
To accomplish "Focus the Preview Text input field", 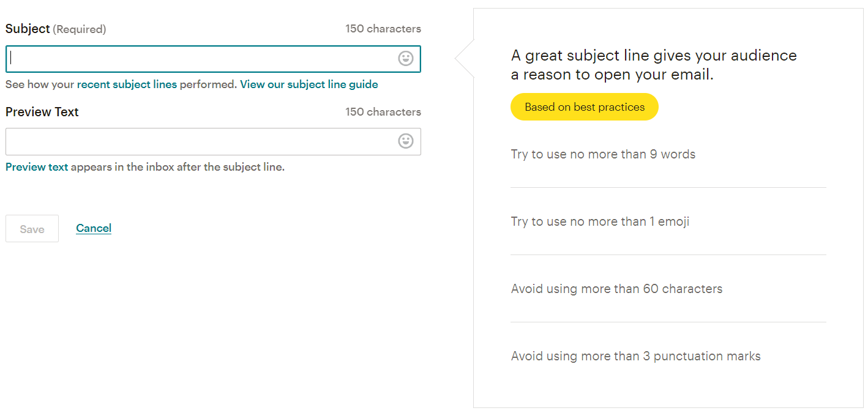I will (213, 141).
